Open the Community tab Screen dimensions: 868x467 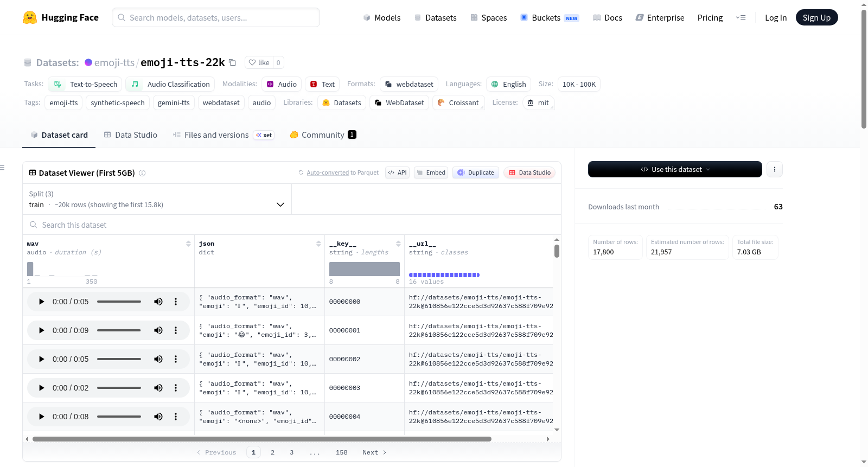[x=323, y=135]
